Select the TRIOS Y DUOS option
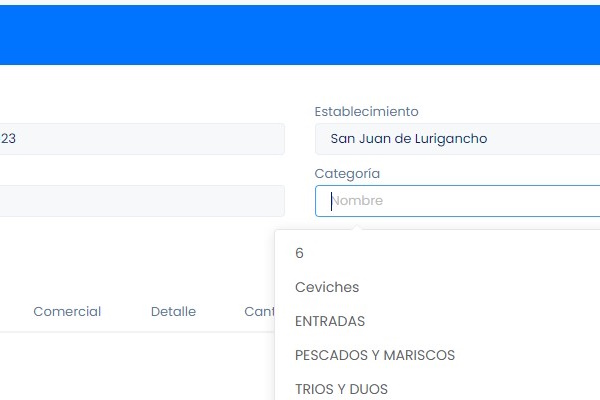 pyautogui.click(x=341, y=389)
